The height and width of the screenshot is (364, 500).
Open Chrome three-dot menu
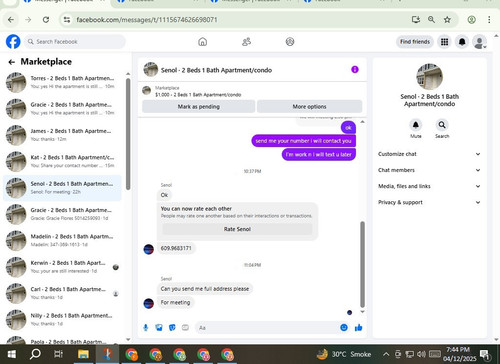[489, 20]
